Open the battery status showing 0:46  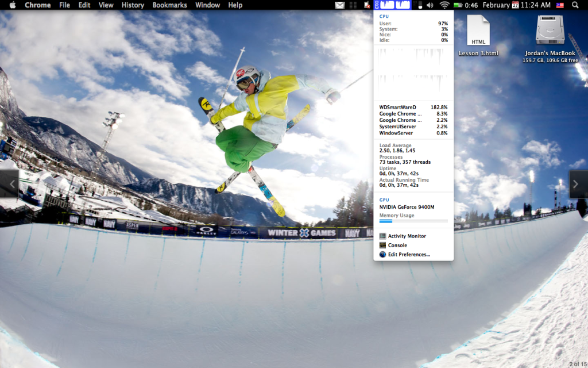pyautogui.click(x=465, y=5)
